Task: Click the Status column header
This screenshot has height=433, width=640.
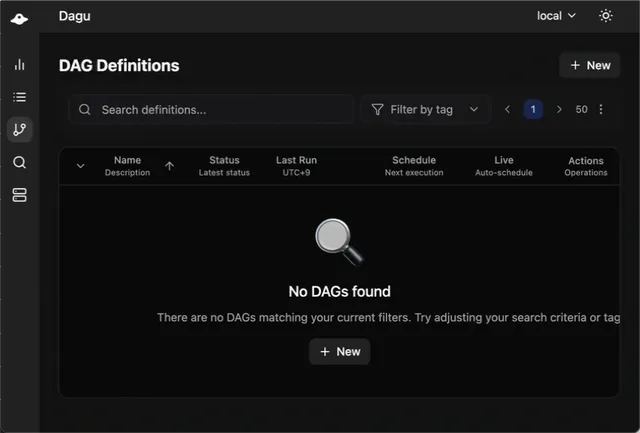Action: [224, 160]
